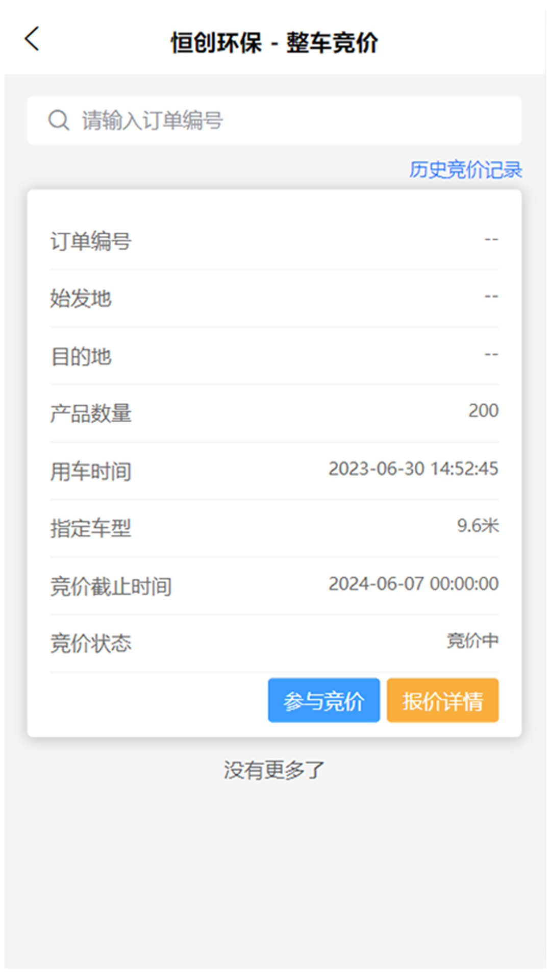
Task: Click the magnifying glass search icon
Action: point(59,120)
